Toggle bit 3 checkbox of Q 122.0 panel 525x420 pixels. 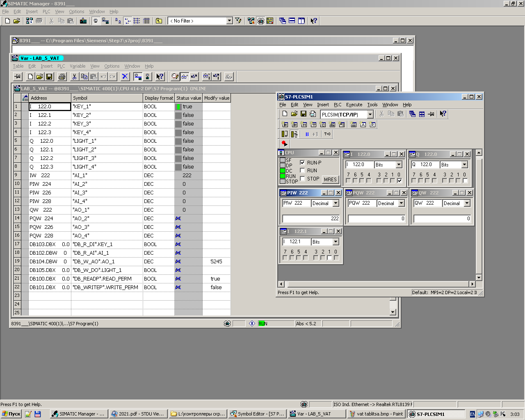(445, 180)
